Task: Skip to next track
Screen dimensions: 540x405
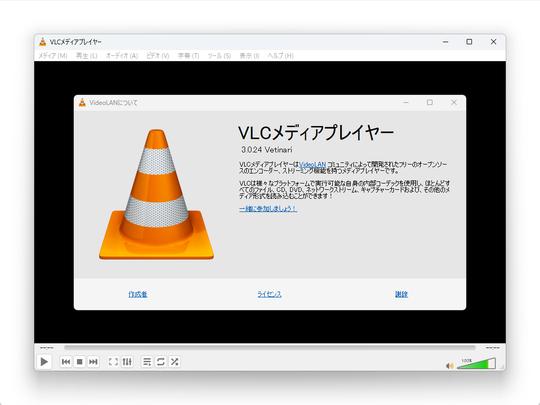Action: [x=93, y=362]
